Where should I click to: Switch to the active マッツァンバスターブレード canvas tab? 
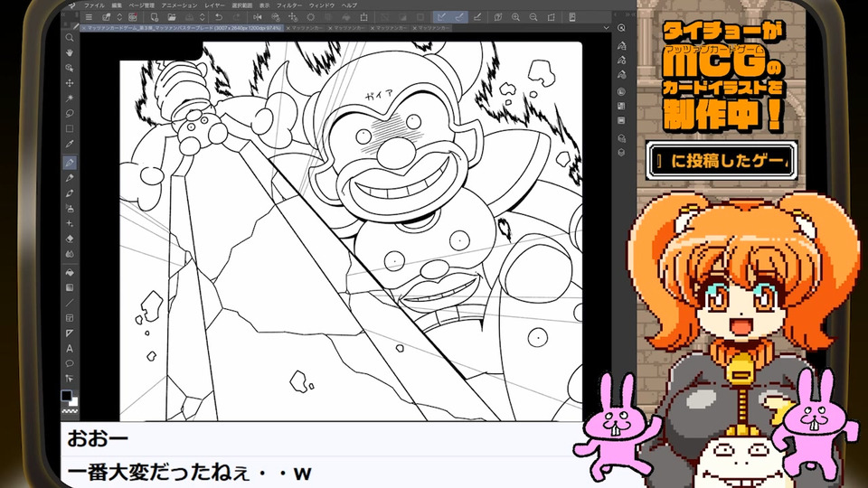pos(184,28)
